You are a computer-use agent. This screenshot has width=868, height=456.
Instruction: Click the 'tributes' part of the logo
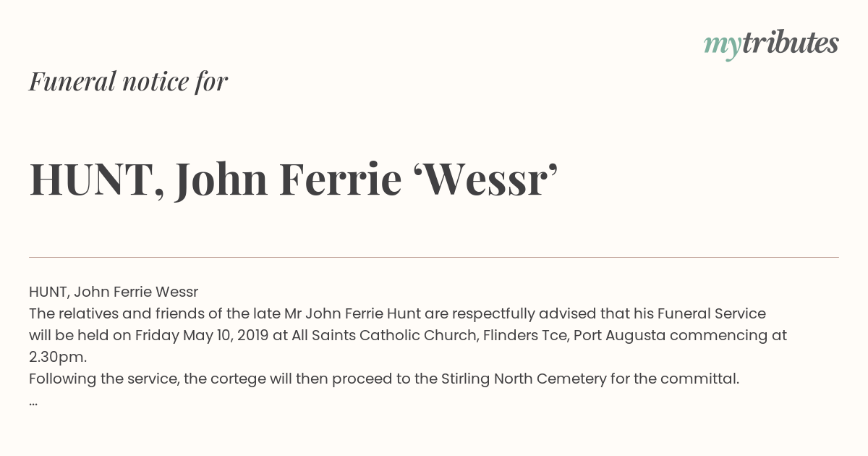click(790, 43)
